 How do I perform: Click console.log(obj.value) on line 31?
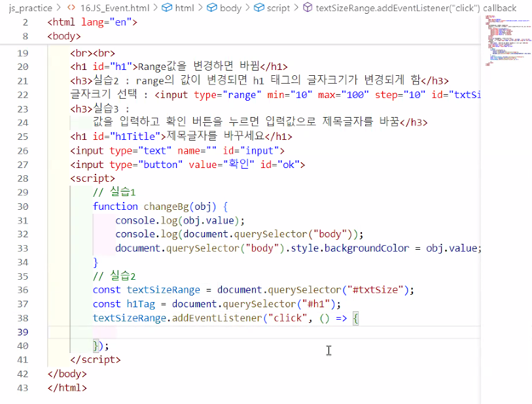coord(177,221)
